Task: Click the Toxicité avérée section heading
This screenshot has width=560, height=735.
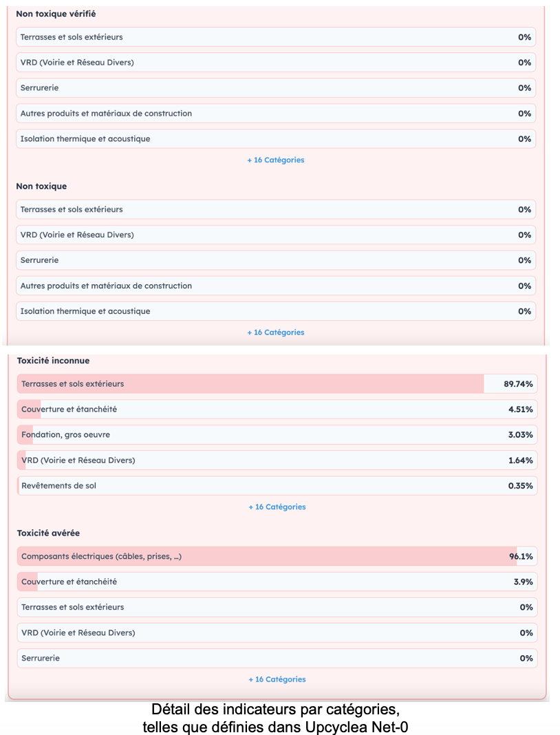Action: point(48,533)
